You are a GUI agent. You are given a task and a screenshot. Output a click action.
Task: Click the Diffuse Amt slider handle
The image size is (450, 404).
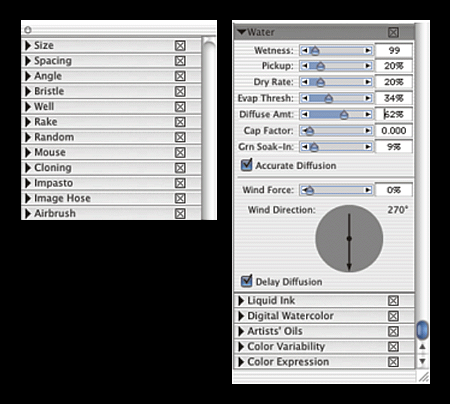point(344,115)
